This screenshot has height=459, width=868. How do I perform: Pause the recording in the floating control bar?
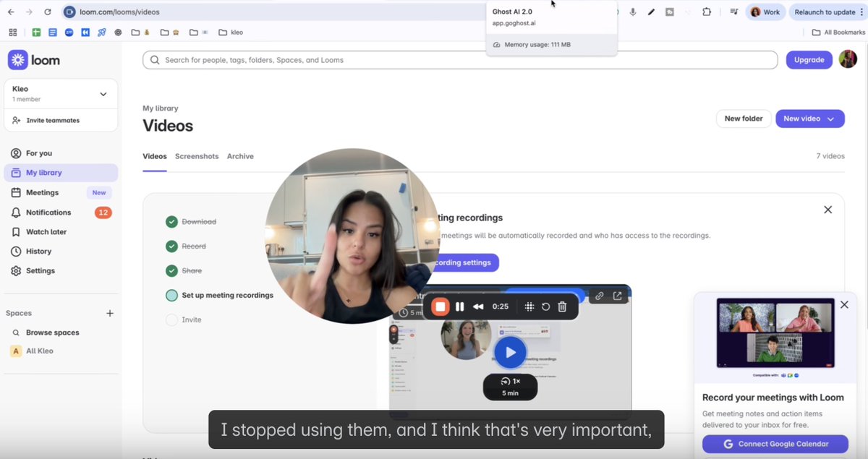(460, 306)
